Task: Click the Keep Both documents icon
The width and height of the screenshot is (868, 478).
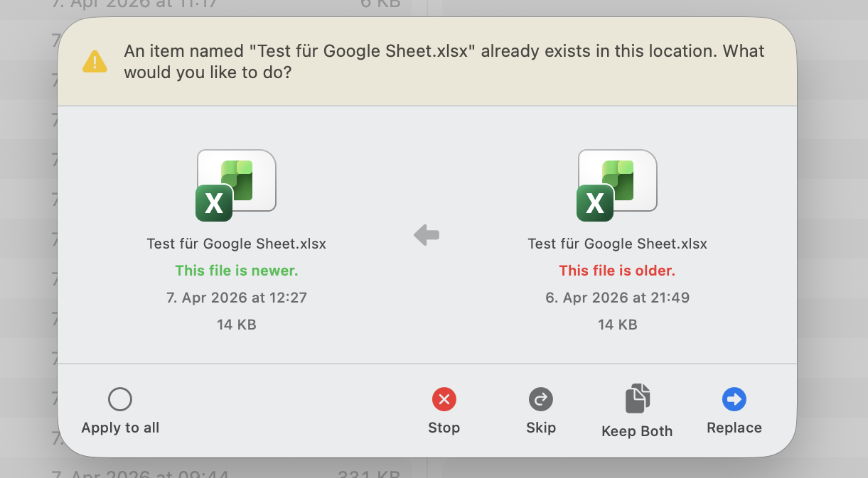Action: point(637,398)
